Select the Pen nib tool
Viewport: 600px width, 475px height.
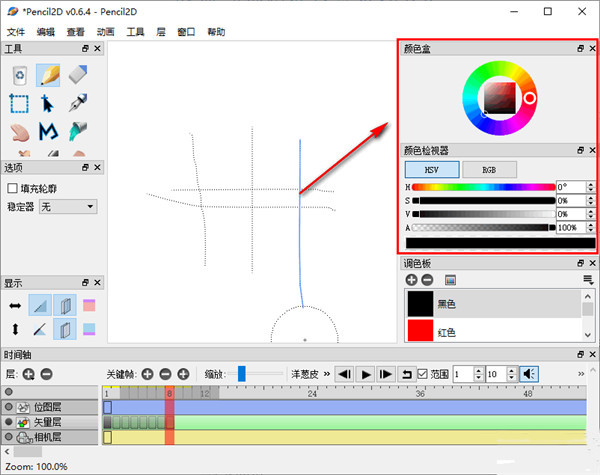[x=78, y=103]
